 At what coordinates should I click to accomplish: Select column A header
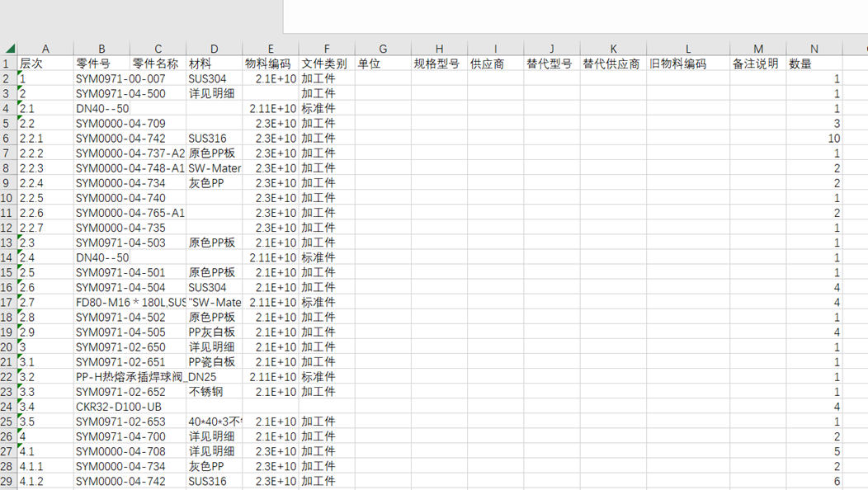45,49
